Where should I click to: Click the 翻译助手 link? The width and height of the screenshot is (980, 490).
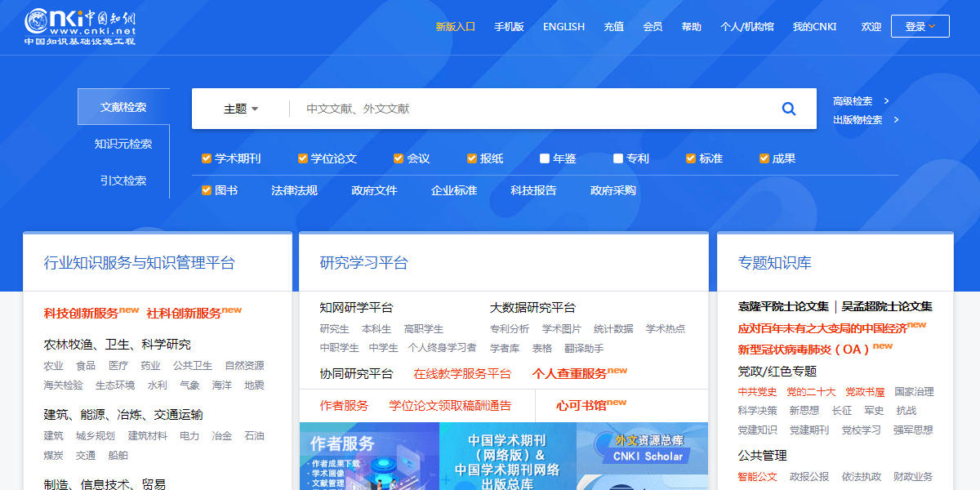[x=584, y=349]
